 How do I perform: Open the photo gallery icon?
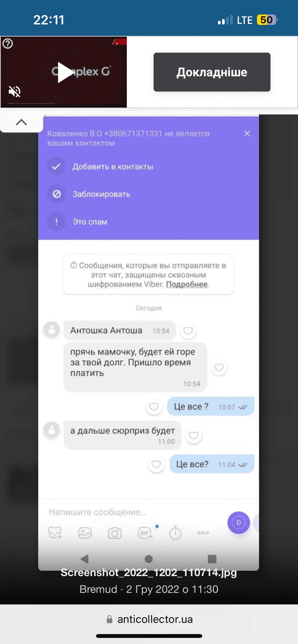click(85, 533)
